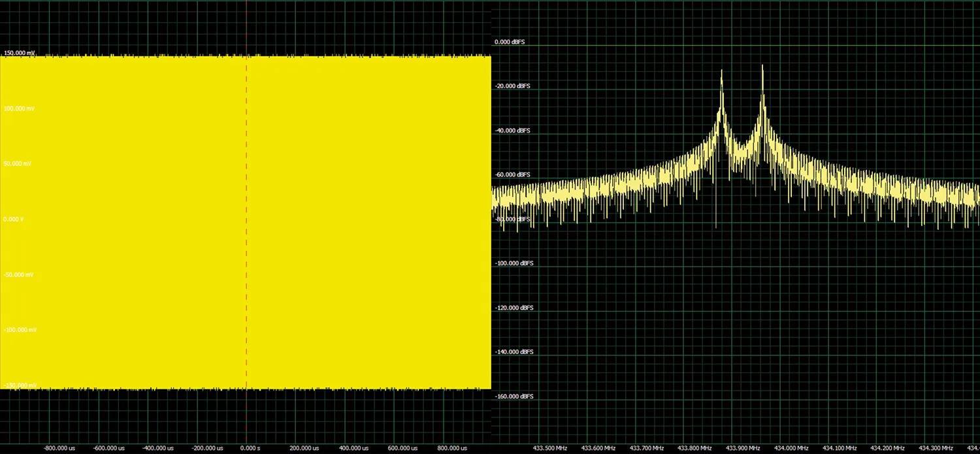Select the -50.000 mV voltage axis label
This screenshot has height=454, width=980.
tap(18, 275)
